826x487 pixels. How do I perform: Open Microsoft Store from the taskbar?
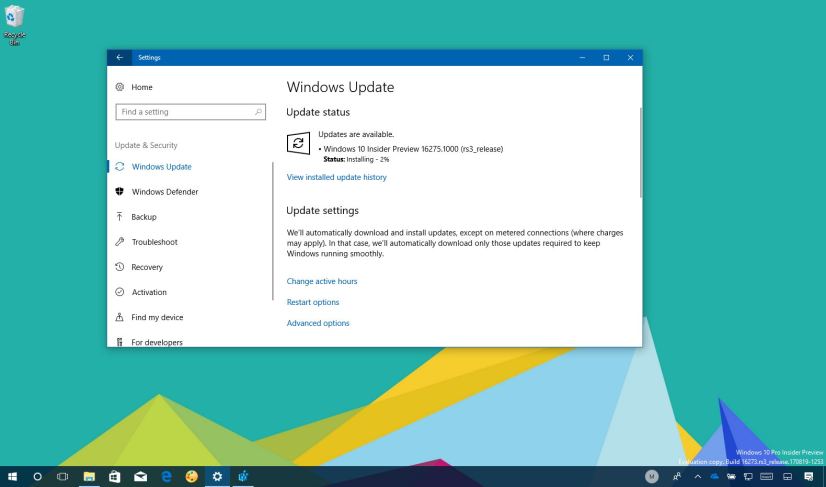coord(114,476)
